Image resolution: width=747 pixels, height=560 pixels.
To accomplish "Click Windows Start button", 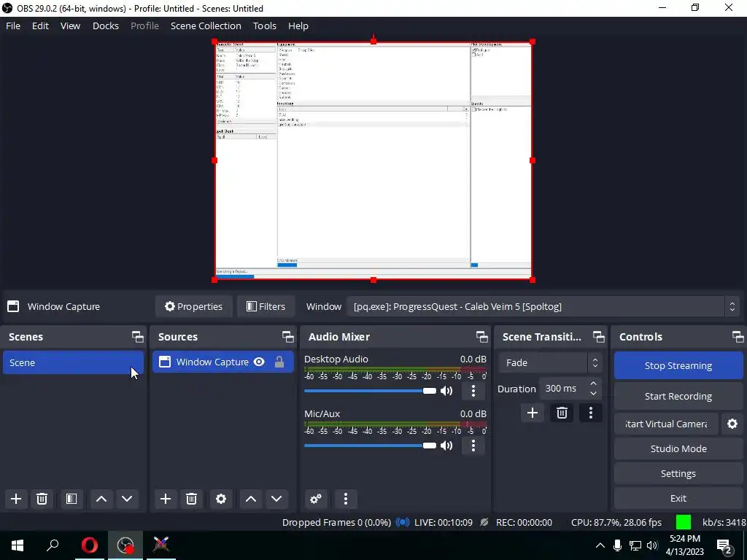I will click(18, 545).
